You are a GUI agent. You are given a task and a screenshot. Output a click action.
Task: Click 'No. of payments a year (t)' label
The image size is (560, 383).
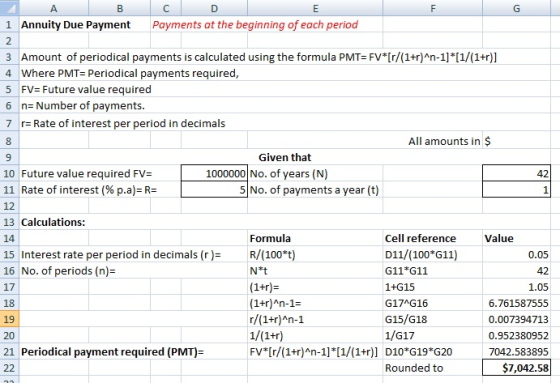314,190
